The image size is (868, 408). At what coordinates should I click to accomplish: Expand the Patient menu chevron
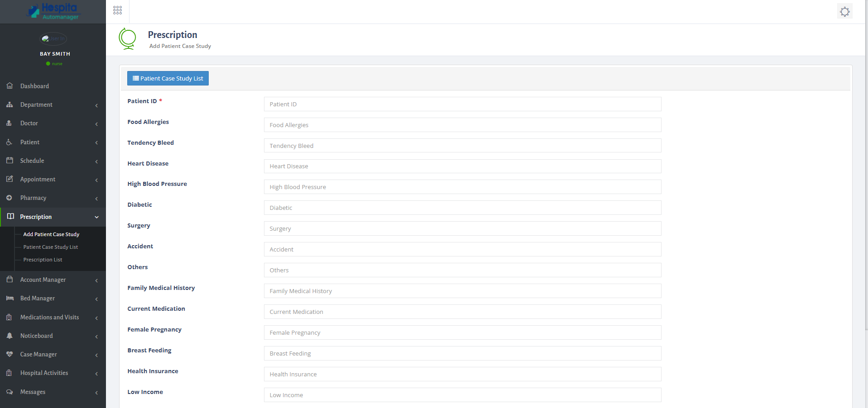click(96, 142)
